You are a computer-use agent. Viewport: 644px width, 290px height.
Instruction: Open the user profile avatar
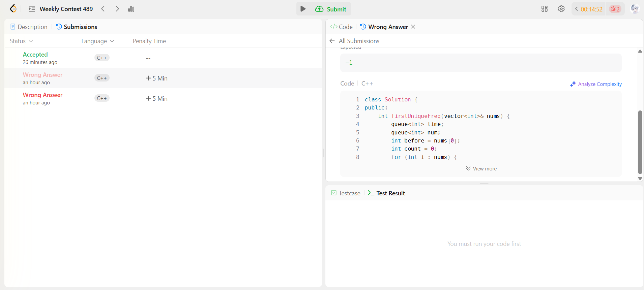click(x=634, y=9)
